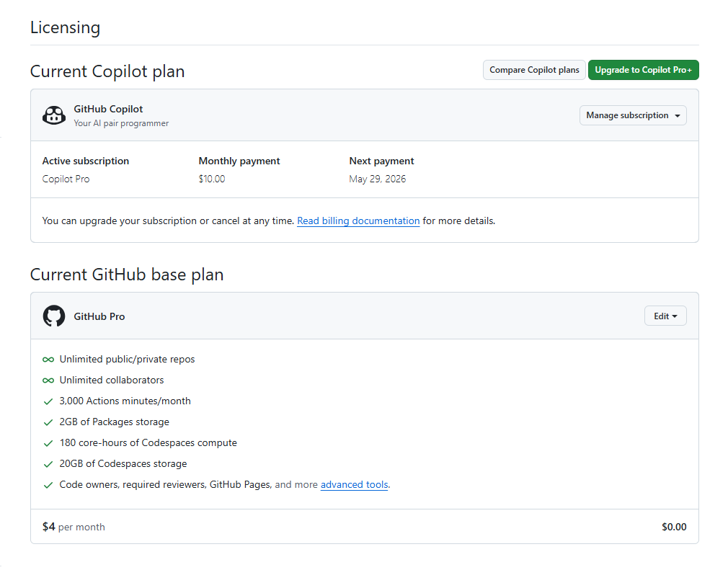Click checkmark beside Code owners, required reviewers
The image size is (728, 570).
click(x=48, y=485)
